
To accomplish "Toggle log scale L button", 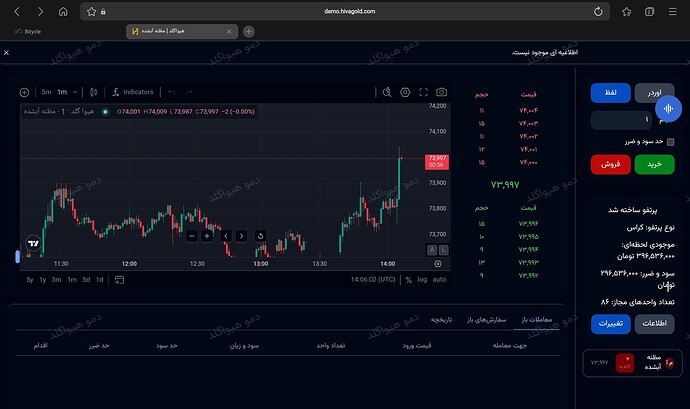I will point(444,250).
